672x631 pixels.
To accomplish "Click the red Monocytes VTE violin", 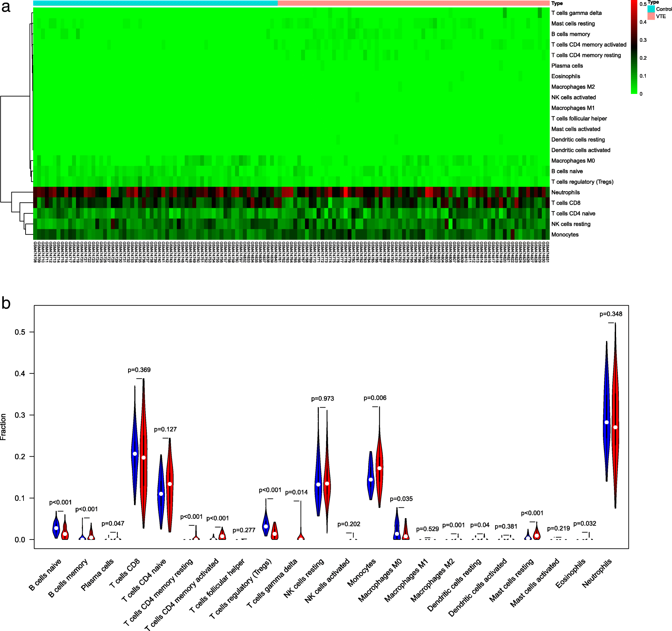I will [x=379, y=457].
